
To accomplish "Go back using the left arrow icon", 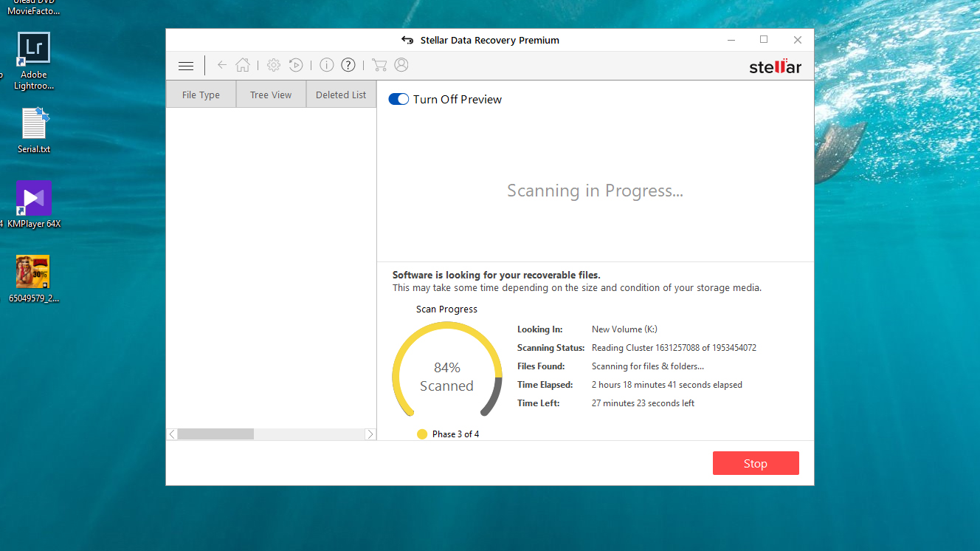I will click(222, 65).
